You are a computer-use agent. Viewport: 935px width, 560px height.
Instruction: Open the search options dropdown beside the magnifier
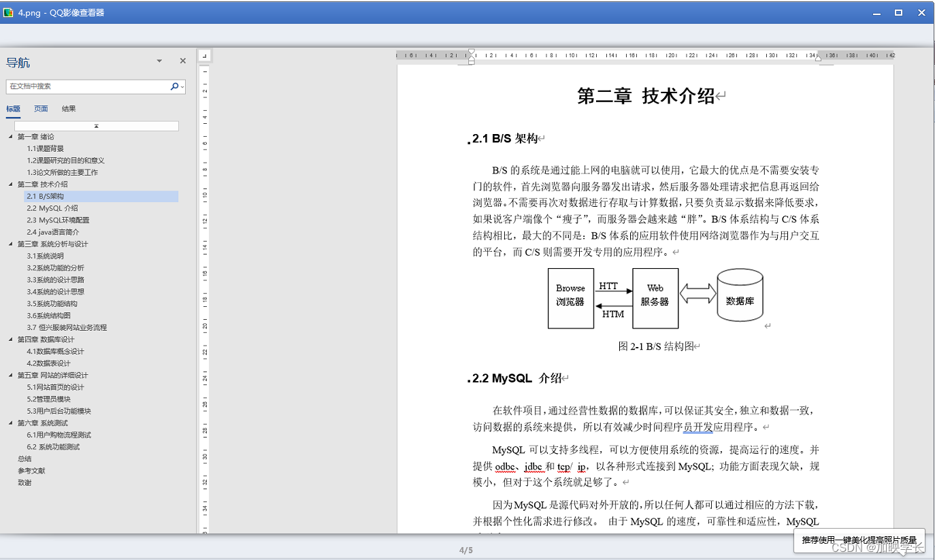[182, 87]
